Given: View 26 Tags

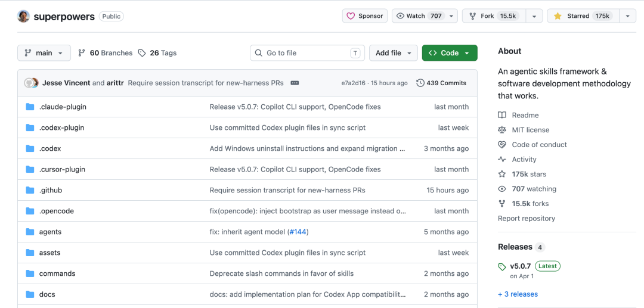Looking at the screenshot, I should click(157, 53).
